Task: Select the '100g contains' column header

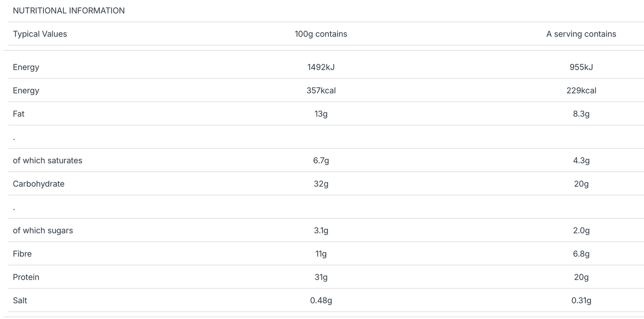Action: coord(321,34)
